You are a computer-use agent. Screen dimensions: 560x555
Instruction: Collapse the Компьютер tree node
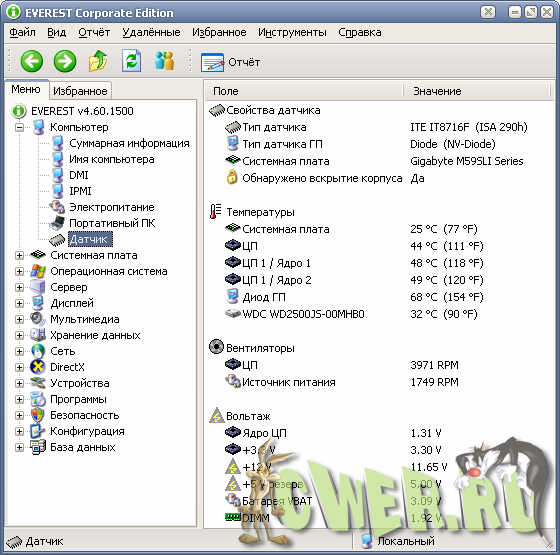19,127
